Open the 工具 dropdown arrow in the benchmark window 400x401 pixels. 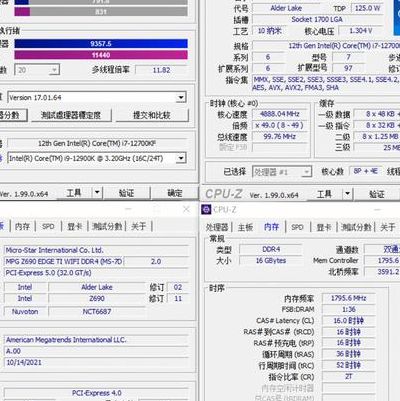pyautogui.click(x=97, y=192)
